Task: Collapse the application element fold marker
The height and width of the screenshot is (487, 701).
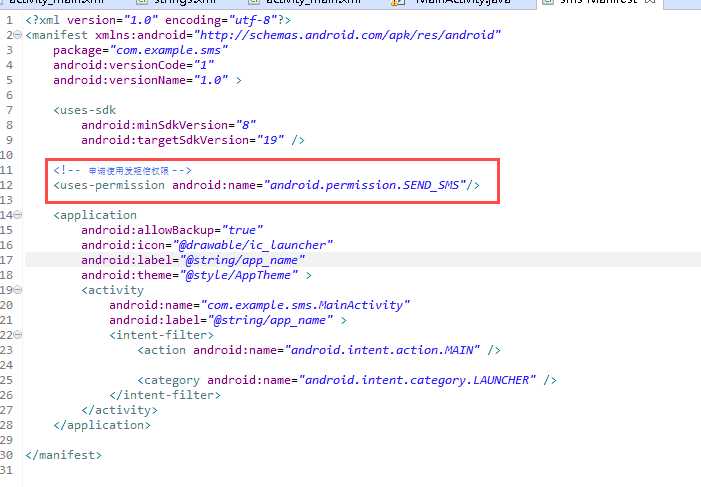Action: click(18, 215)
